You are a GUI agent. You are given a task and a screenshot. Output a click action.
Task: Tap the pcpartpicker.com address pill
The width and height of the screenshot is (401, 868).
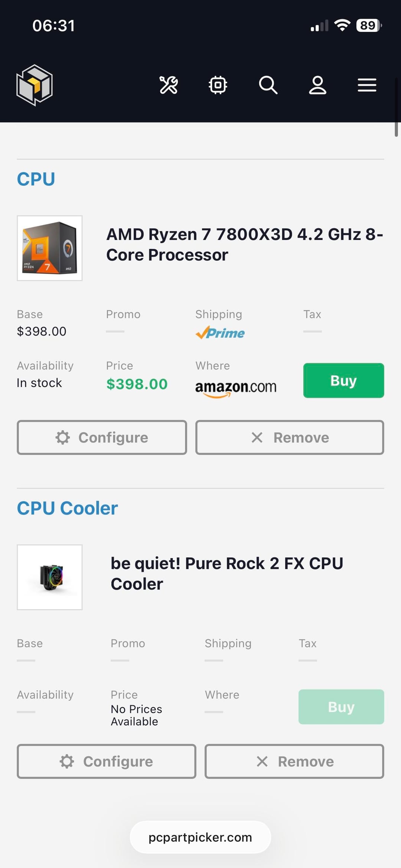pyautogui.click(x=200, y=837)
